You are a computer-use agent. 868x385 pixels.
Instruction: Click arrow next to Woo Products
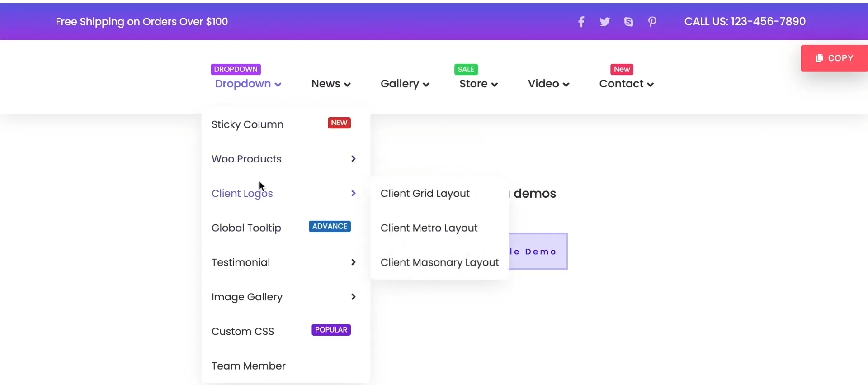354,159
